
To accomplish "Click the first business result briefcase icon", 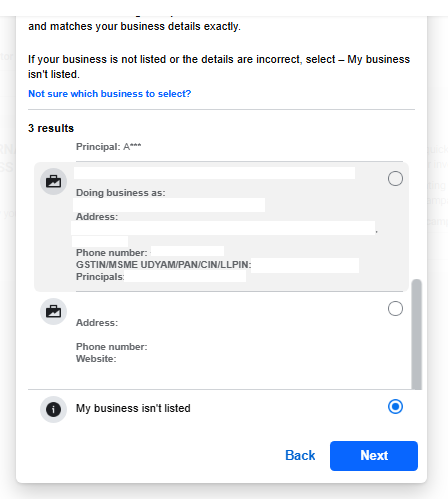I will coord(53,182).
